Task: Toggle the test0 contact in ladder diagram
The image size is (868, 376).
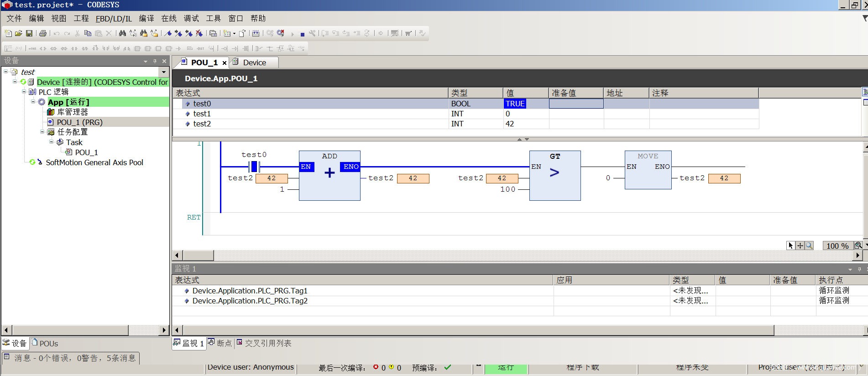Action: point(254,167)
